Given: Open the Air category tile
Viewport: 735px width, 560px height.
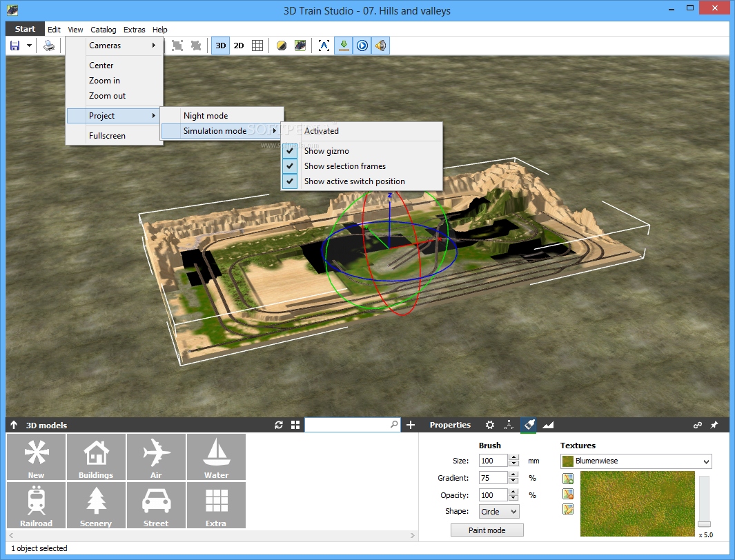Looking at the screenshot, I should tap(156, 457).
